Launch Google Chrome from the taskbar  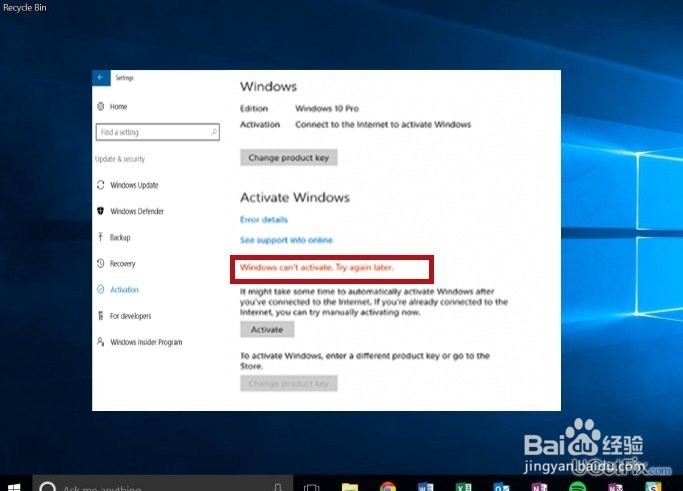tap(388, 487)
